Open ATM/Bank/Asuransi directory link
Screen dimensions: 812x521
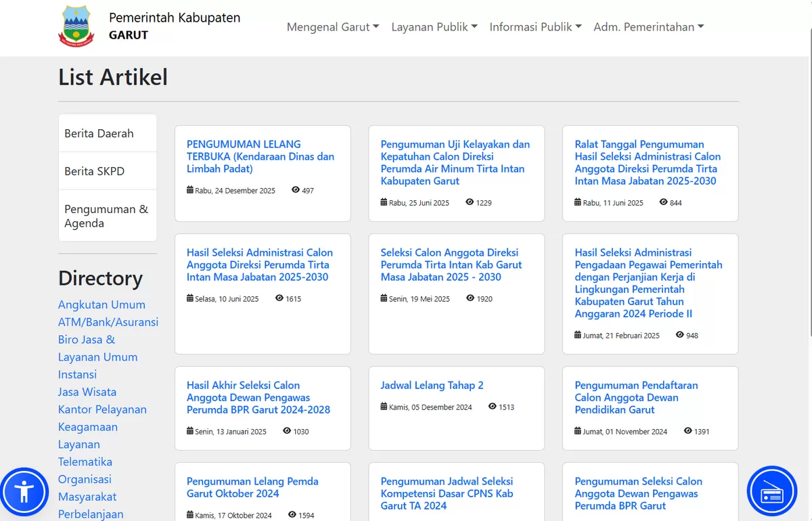[108, 322]
